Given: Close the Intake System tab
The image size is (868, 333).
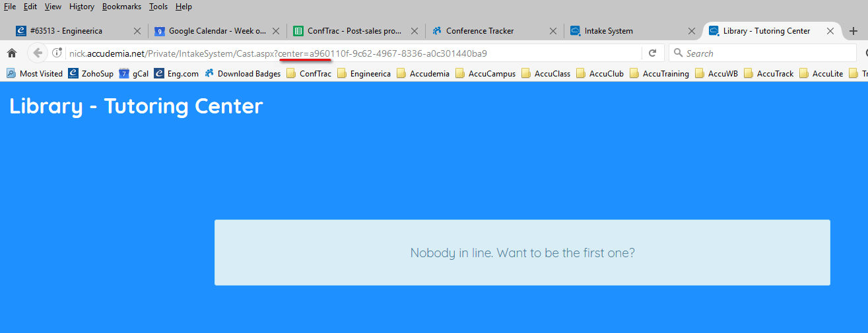Looking at the screenshot, I should [x=692, y=31].
